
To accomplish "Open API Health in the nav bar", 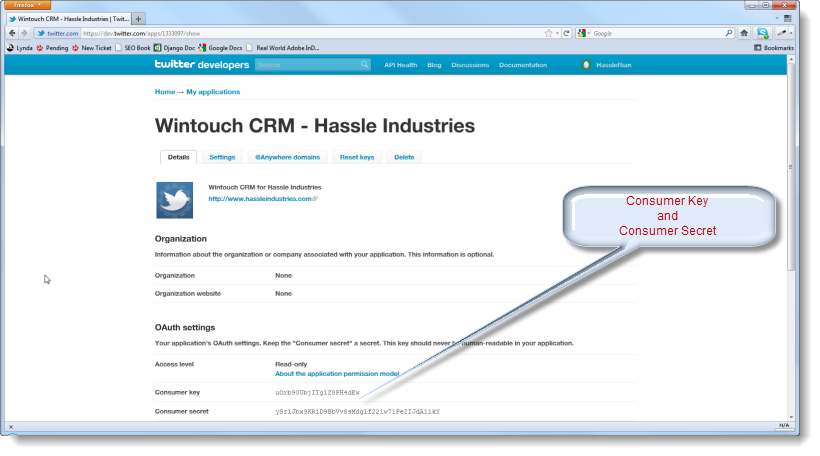I will pos(401,65).
